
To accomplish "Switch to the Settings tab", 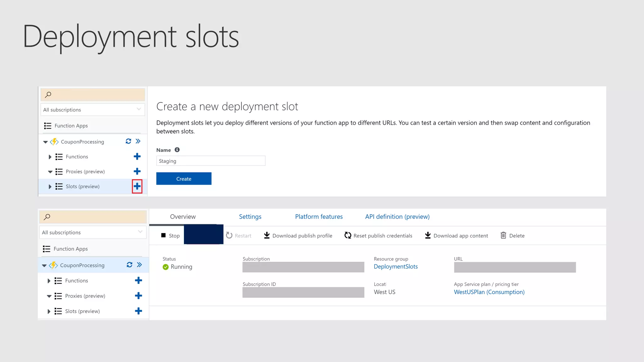I will (250, 217).
